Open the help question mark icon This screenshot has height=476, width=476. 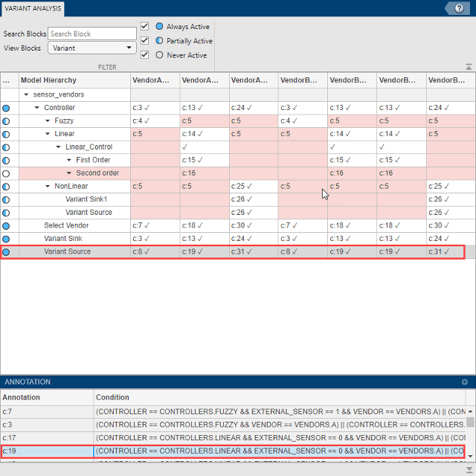click(x=459, y=8)
